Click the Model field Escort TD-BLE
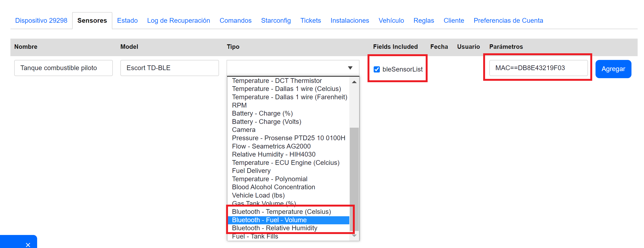The height and width of the screenshot is (248, 644). pos(169,68)
